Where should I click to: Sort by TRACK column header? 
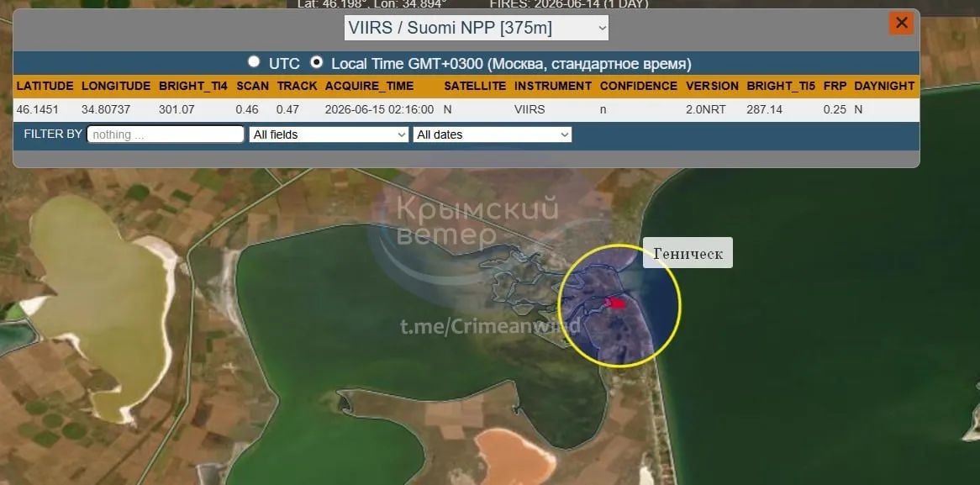click(297, 87)
